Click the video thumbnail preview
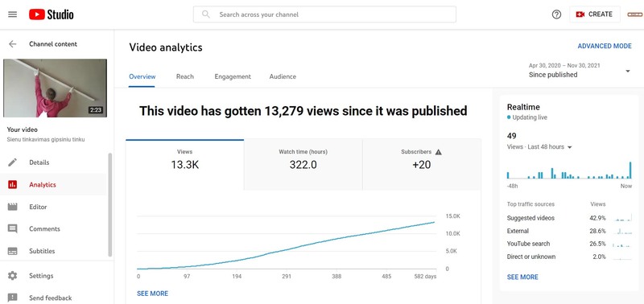The height and width of the screenshot is (304, 644). (x=55, y=88)
